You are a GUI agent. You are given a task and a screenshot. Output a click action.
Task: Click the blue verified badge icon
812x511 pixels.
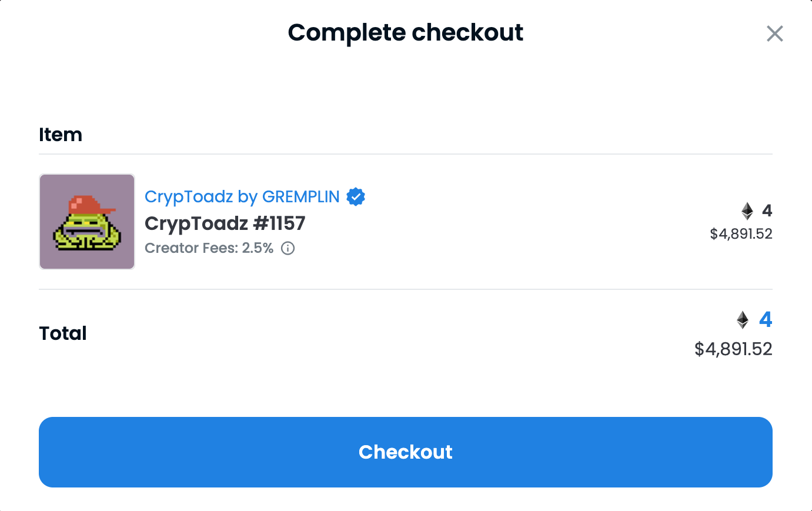pos(356,196)
